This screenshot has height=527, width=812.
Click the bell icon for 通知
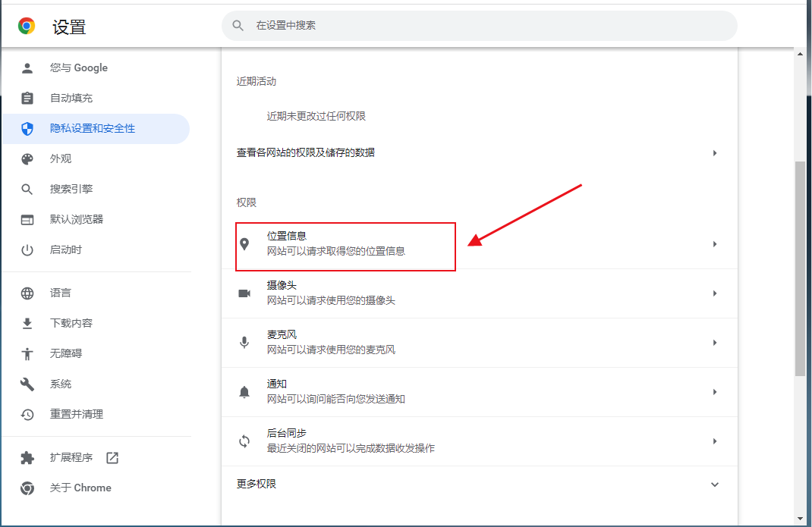click(x=244, y=392)
